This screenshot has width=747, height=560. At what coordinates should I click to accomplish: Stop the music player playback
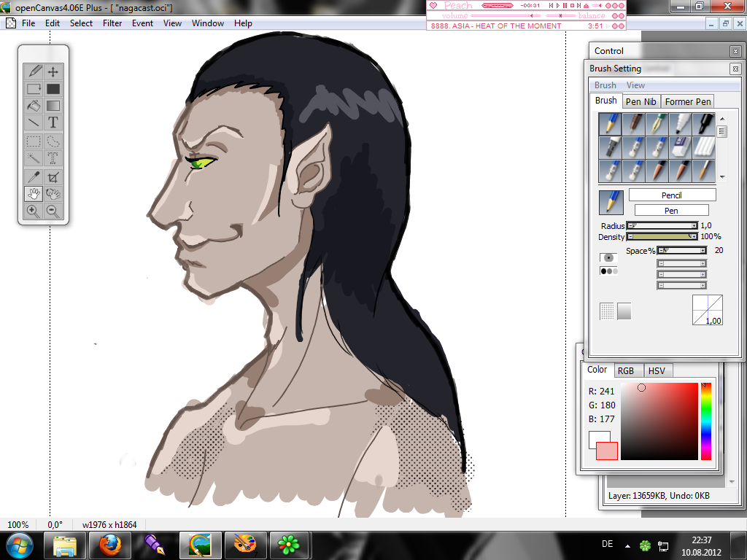pyautogui.click(x=572, y=5)
